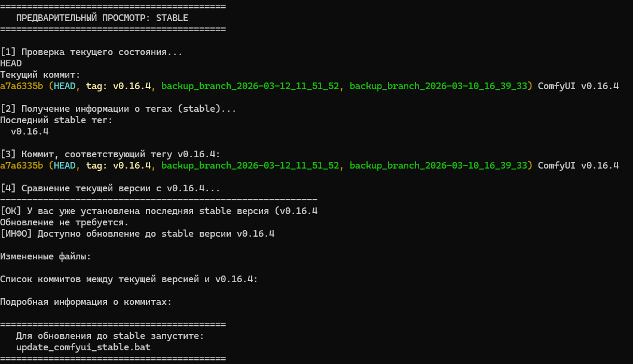Click '[3] Коммит, соответствующий тегу v0.16.4:' line
Image resolution: width=633 pixels, height=364 pixels.
[x=110, y=154]
